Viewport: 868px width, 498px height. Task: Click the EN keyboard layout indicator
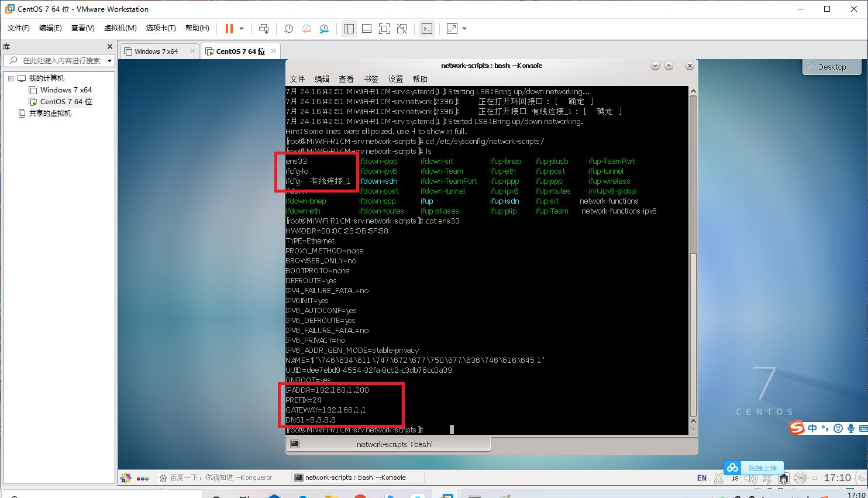pos(702,478)
